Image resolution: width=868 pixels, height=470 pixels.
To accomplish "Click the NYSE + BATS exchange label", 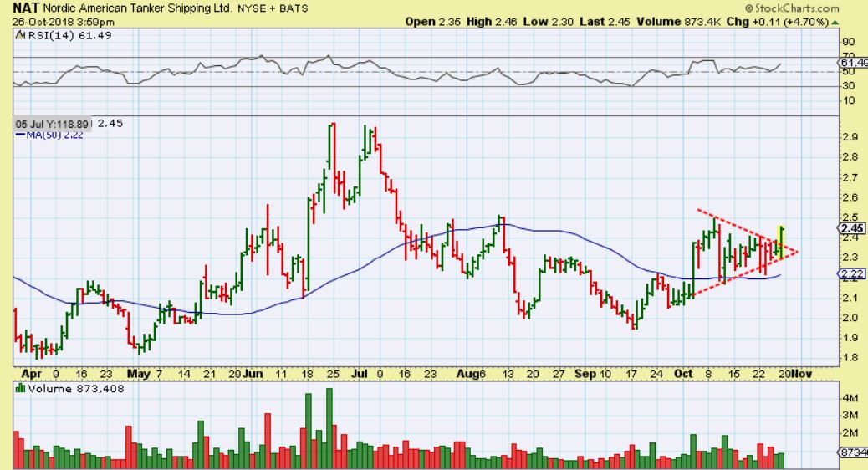I will point(273,8).
